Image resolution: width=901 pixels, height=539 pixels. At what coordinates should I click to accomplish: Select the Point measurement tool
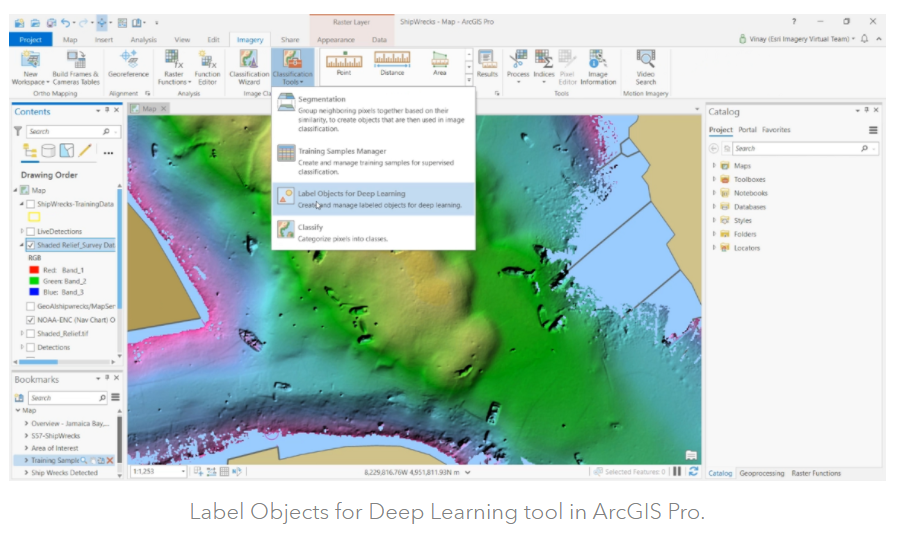click(x=344, y=63)
